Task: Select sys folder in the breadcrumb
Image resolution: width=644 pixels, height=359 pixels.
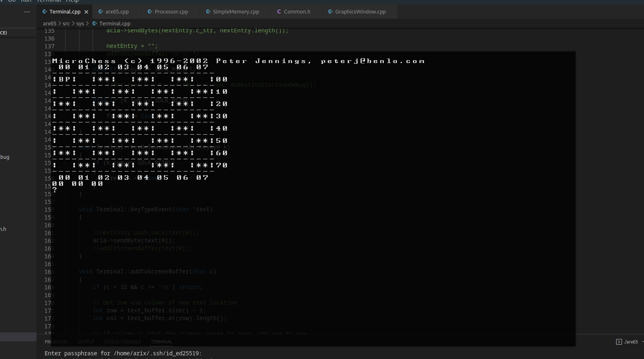Action: click(80, 24)
